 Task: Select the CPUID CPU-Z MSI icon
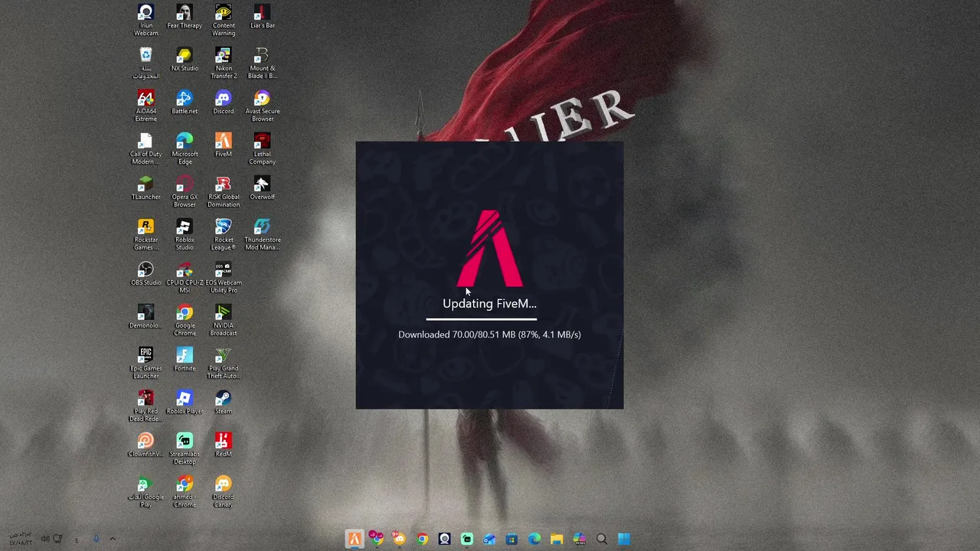tap(185, 277)
